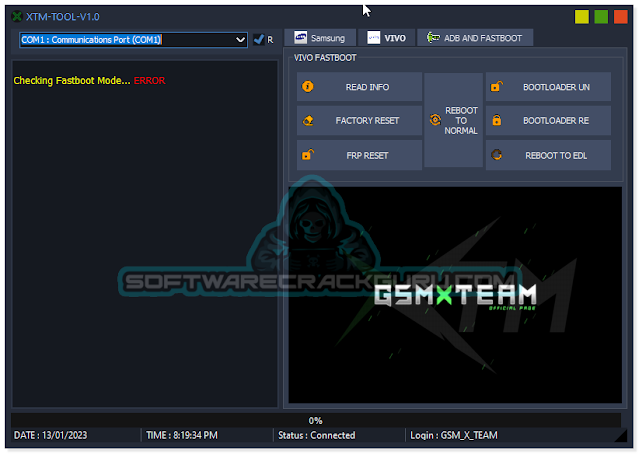Click the XTM-TOOL-V1.0 window title
The height and width of the screenshot is (454, 639).
click(63, 17)
